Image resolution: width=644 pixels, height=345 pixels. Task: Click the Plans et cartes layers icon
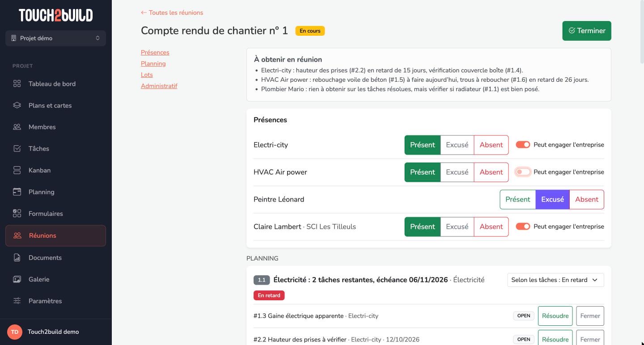pos(17,105)
